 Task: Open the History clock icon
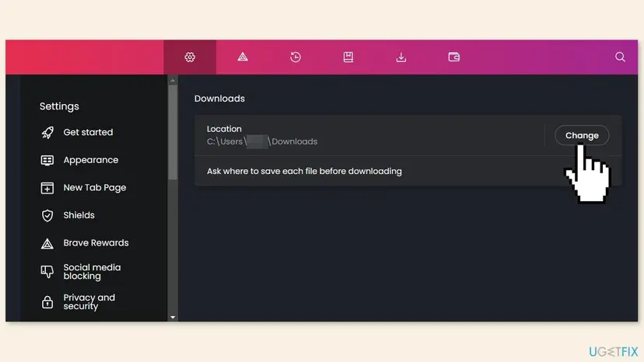tap(296, 57)
